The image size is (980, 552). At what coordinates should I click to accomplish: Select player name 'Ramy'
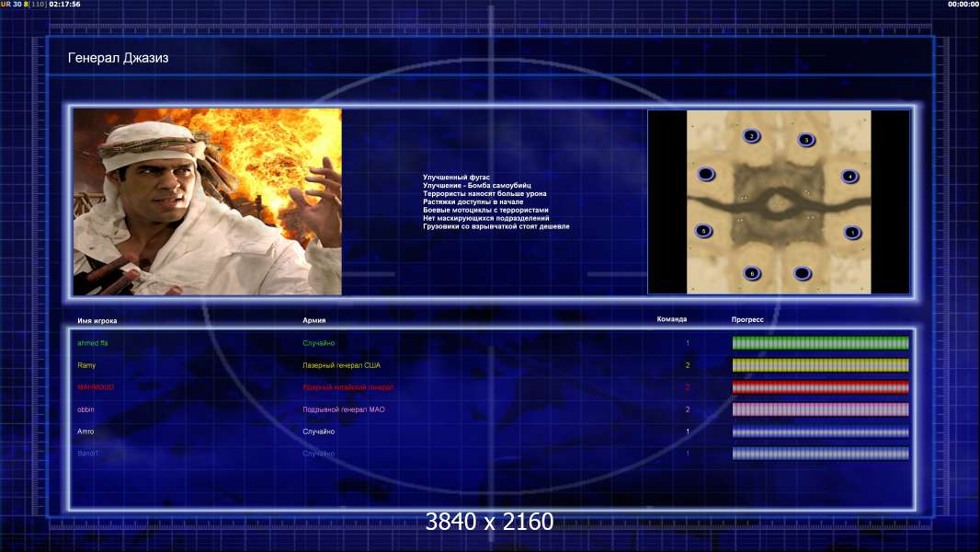[x=86, y=365]
